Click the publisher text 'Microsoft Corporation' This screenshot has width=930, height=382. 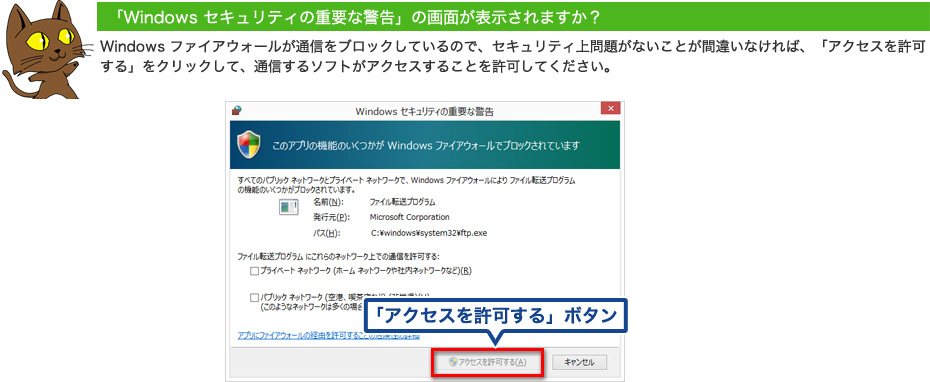point(409,217)
